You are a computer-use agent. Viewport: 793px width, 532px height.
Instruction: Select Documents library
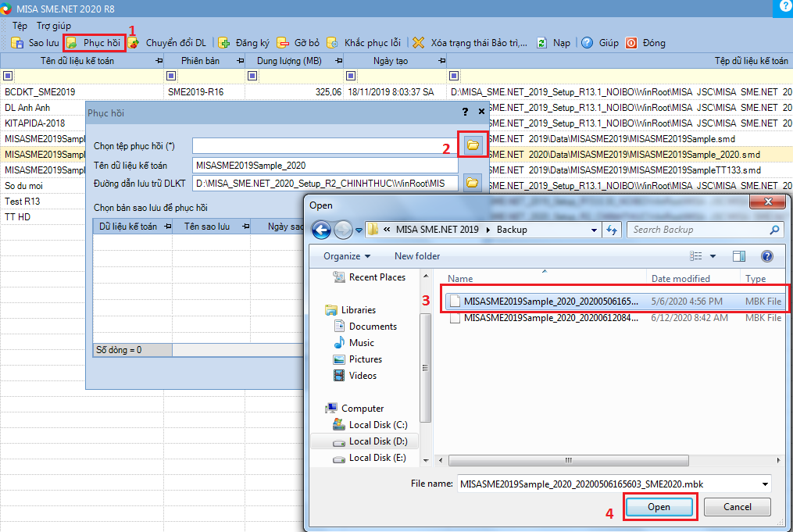pyautogui.click(x=365, y=327)
